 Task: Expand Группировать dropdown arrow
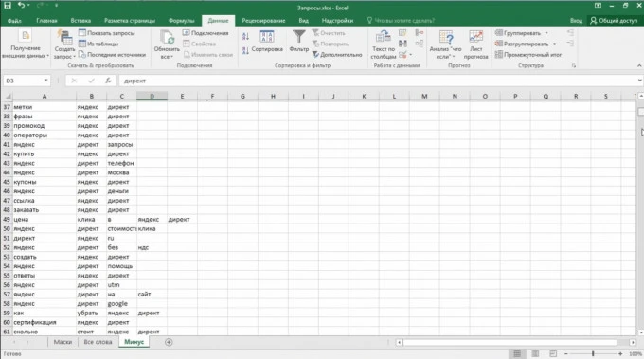pos(546,33)
